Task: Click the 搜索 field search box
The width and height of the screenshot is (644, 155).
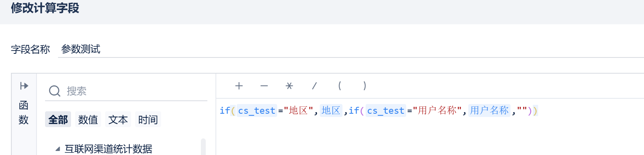Action: (x=126, y=91)
